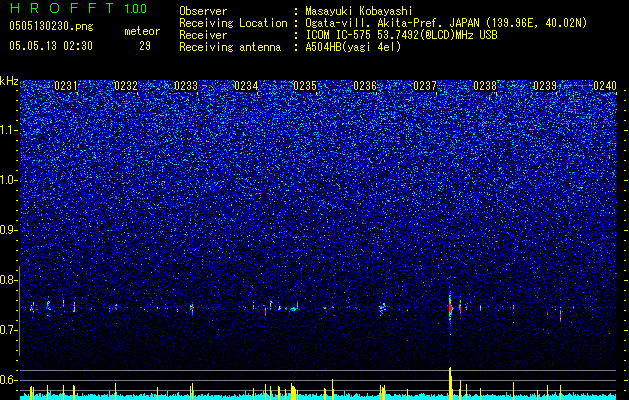Click the 0.8 kHz axis label
Image resolution: width=629 pixels, height=400 pixels.
click(x=9, y=280)
